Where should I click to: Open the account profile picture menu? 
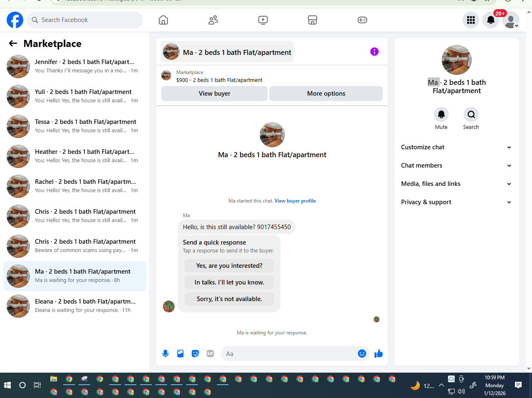pos(510,20)
